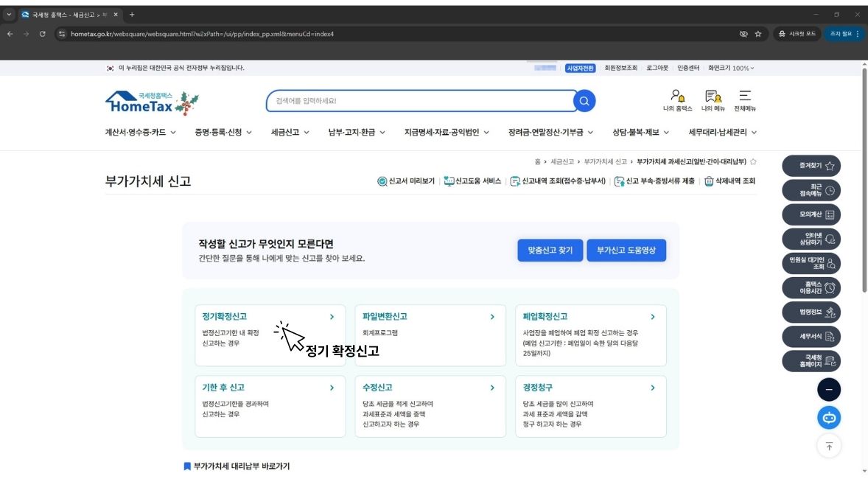Image resolution: width=868 pixels, height=479 pixels.
Task: Expand 장려금·연말정산·기부금 menu
Action: tap(551, 133)
